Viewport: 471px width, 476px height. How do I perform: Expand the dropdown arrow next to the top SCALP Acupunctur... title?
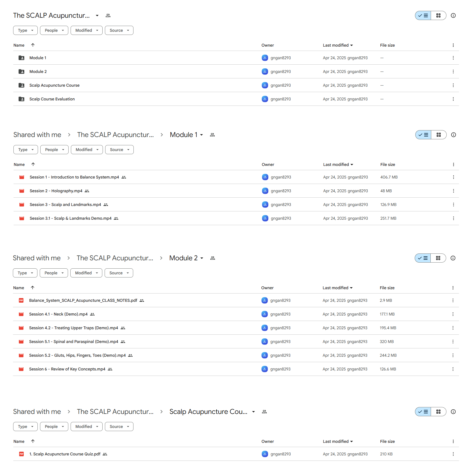[97, 15]
